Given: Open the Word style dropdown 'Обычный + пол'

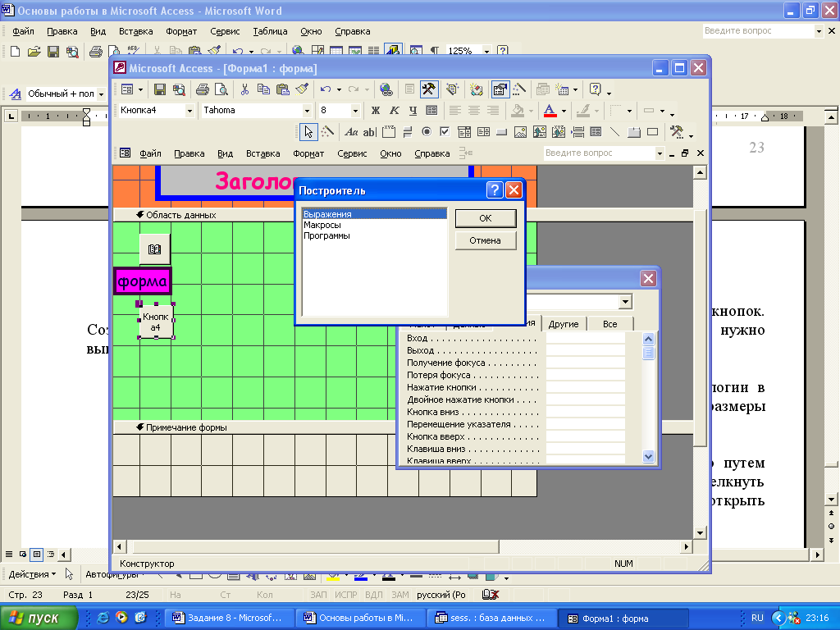Looking at the screenshot, I should pos(101,94).
